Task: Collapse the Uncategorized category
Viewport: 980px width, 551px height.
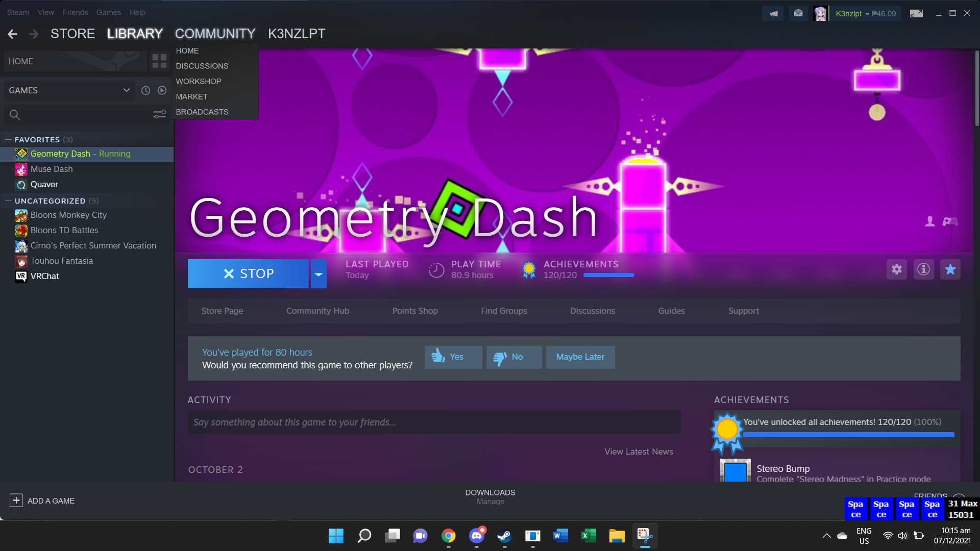Action: point(9,201)
